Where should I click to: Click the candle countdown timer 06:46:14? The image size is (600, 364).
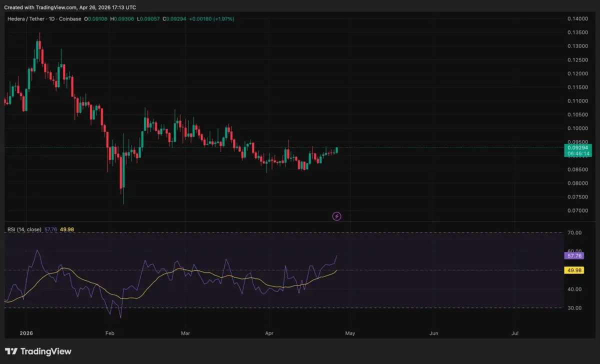(578, 154)
